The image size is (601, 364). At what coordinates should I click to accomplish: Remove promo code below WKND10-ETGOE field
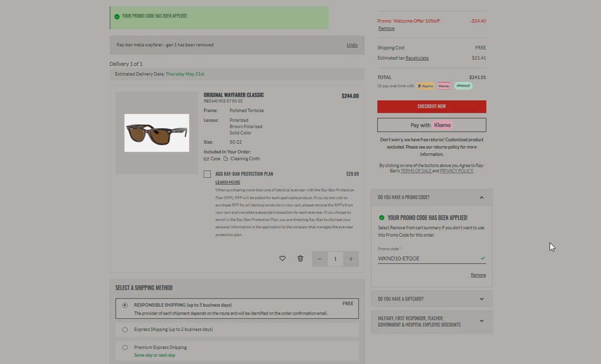pyautogui.click(x=478, y=275)
